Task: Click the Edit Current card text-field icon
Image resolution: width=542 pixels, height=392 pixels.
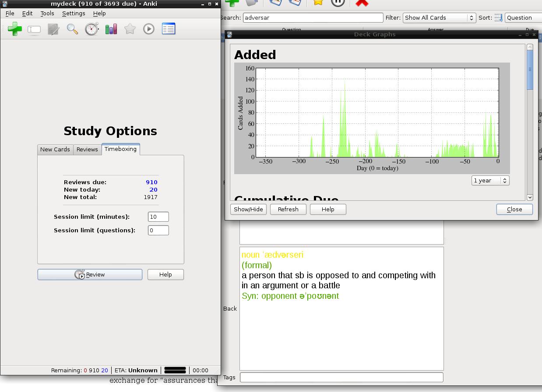Action: 34,29
